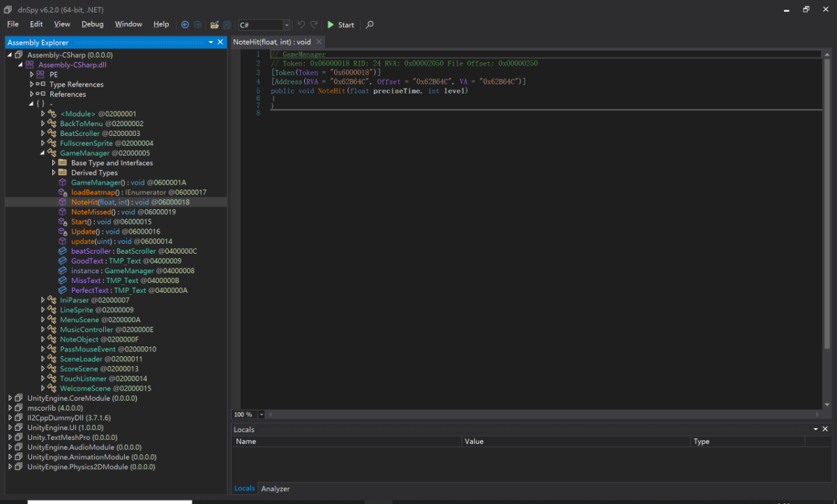This screenshot has height=504, width=837.
Task: Expand the UnityEngine.CoreModule assembly
Action: [x=10, y=398]
